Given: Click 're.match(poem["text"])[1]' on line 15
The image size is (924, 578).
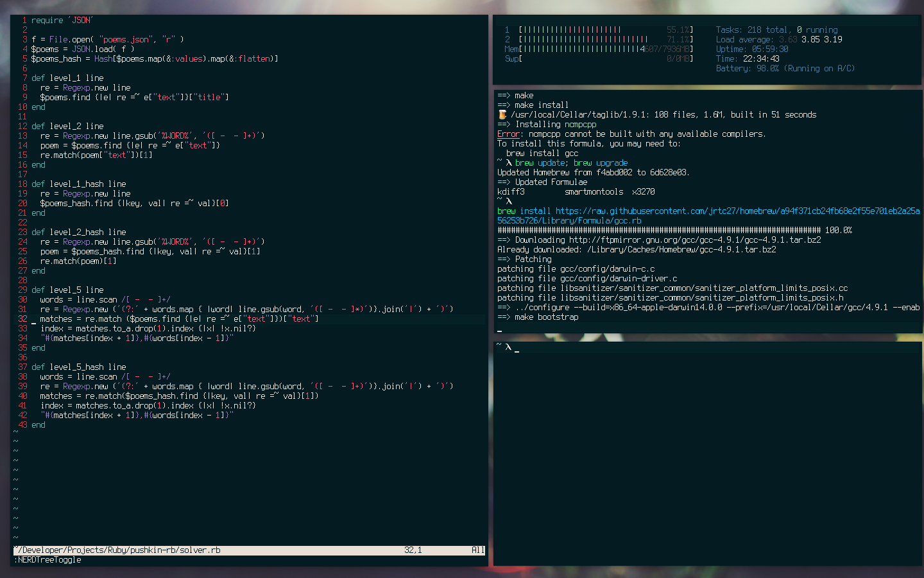Looking at the screenshot, I should pyautogui.click(x=96, y=155).
